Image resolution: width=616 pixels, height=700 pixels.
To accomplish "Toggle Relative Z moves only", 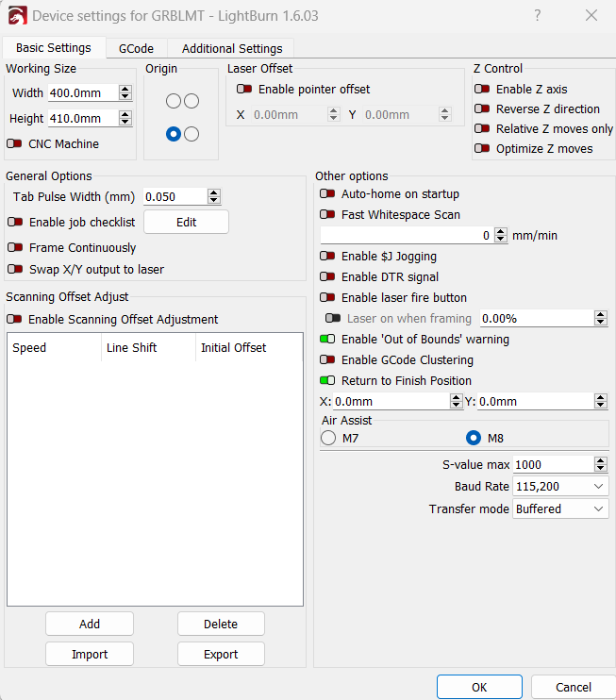I will (482, 128).
